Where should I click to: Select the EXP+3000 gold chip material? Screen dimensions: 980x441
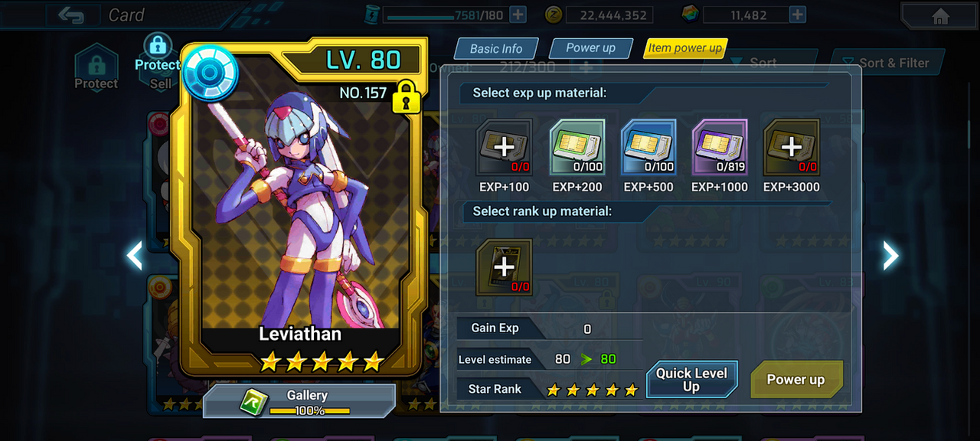coord(792,147)
